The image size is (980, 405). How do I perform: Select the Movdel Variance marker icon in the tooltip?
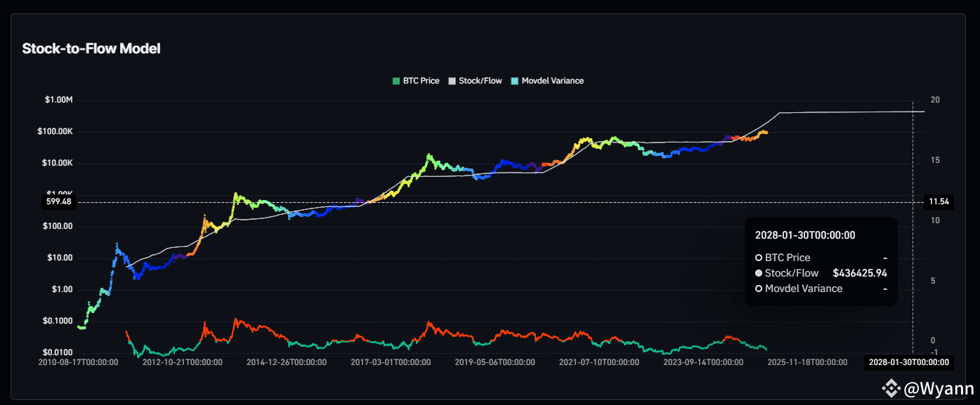[759, 288]
